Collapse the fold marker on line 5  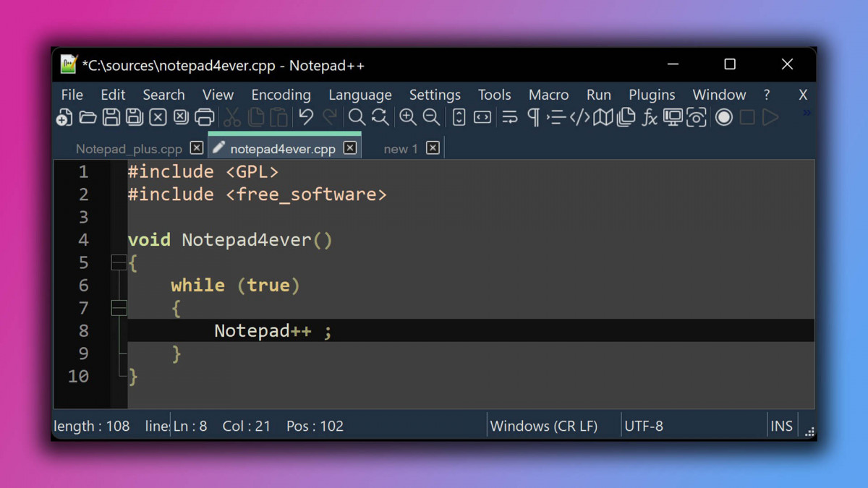click(x=119, y=262)
